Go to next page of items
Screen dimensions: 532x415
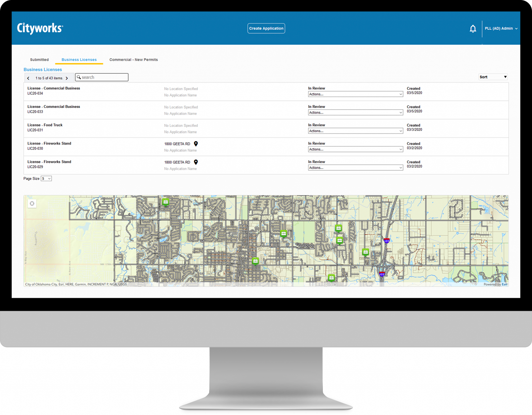pyautogui.click(x=67, y=78)
